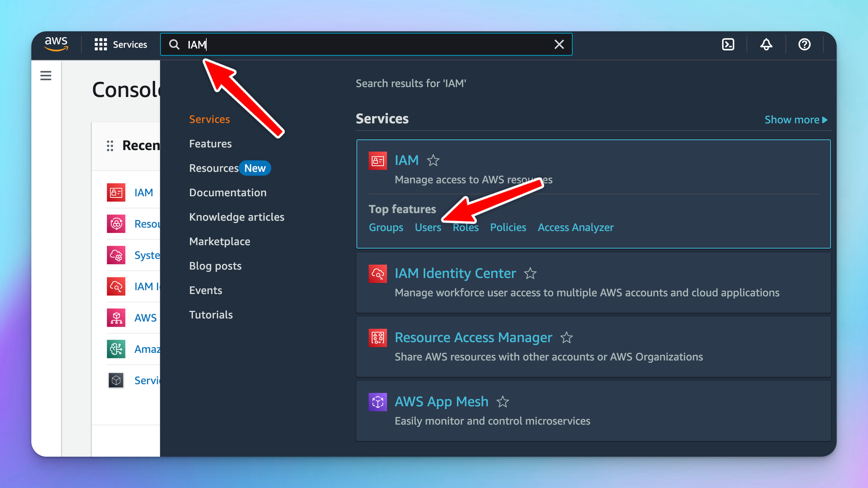The width and height of the screenshot is (868, 488).
Task: Select the Documentation search category
Action: 228,193
